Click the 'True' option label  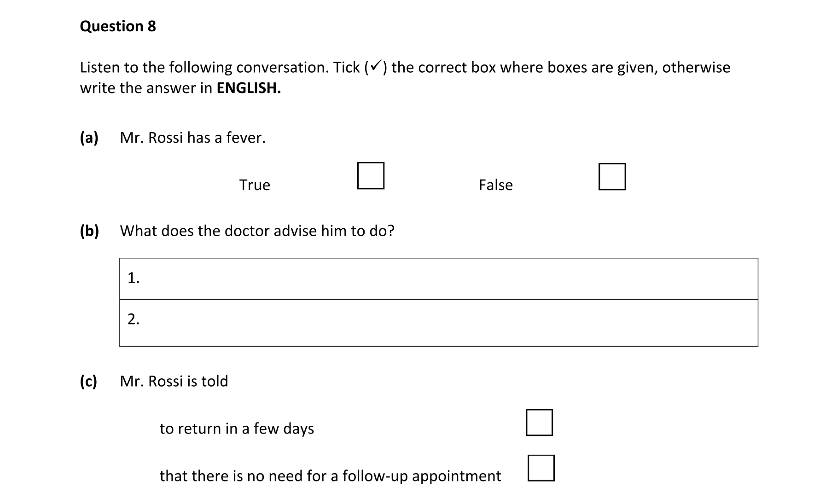click(255, 185)
